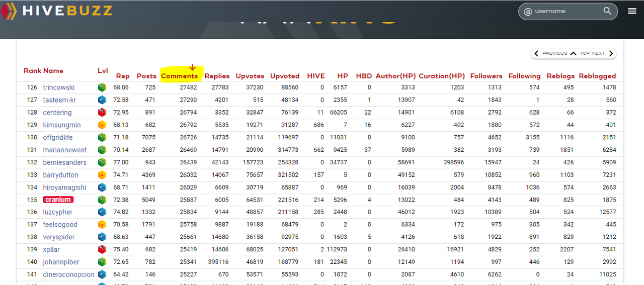This screenshot has width=644, height=285.
Task: Click veryspider's blue level badge
Action: point(102,237)
